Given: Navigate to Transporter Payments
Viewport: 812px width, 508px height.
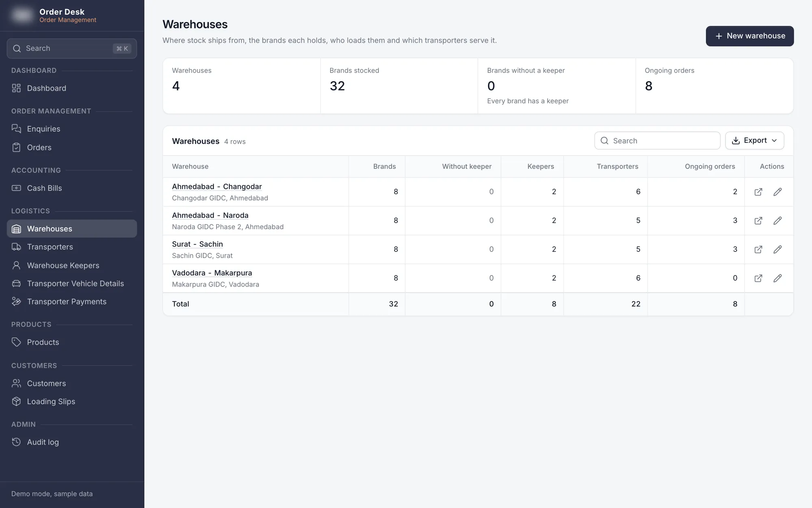Looking at the screenshot, I should point(72,302).
